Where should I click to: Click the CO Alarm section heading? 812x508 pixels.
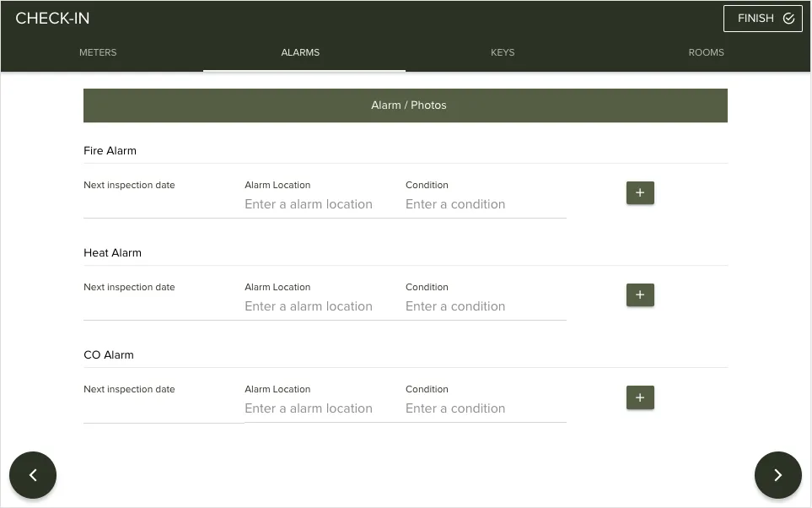(109, 355)
